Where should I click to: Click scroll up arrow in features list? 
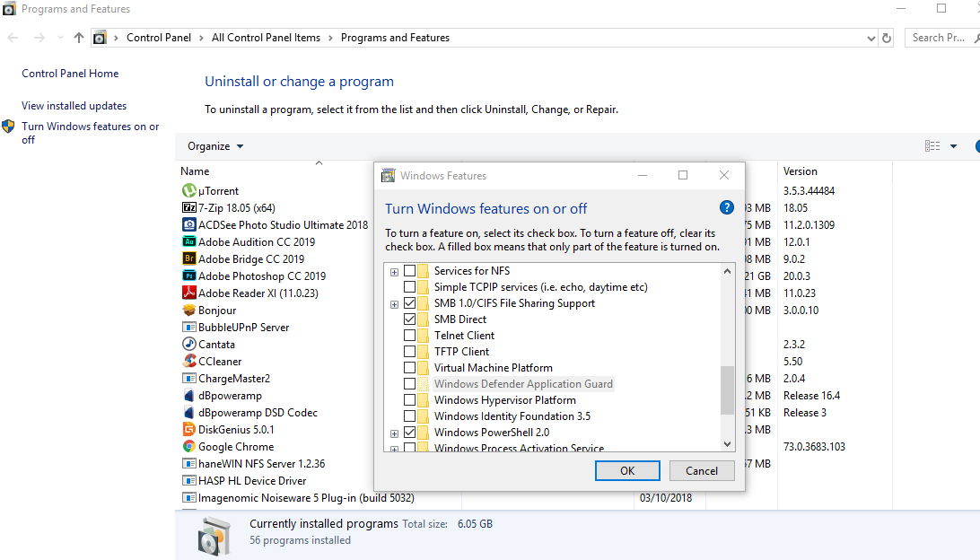click(727, 271)
